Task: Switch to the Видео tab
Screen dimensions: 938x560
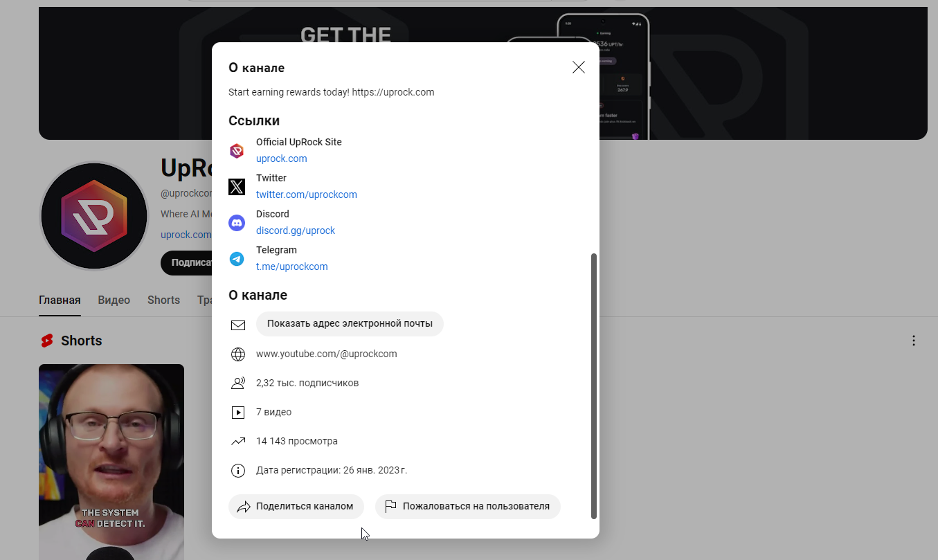Action: point(114,300)
